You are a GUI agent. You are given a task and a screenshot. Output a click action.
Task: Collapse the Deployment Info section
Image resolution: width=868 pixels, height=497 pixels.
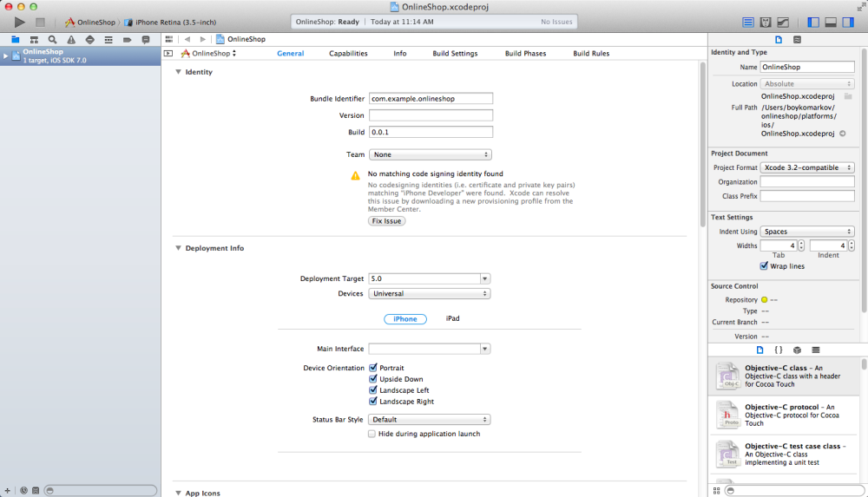[178, 248]
